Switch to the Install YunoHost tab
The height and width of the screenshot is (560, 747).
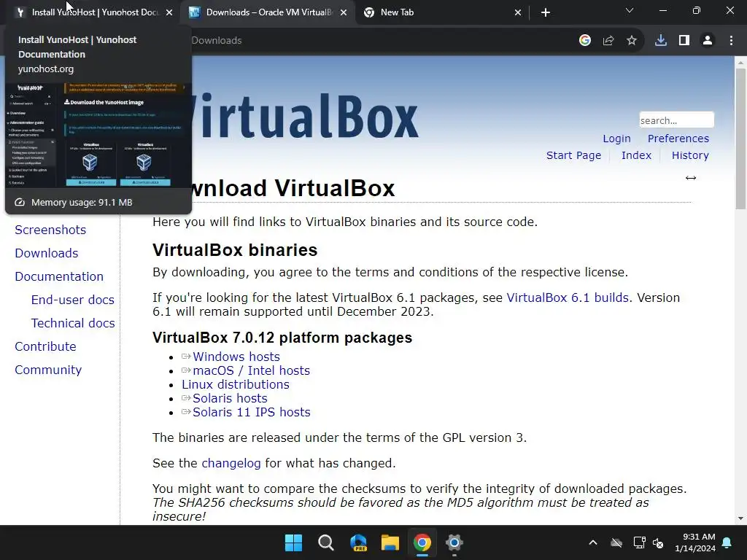(x=93, y=12)
